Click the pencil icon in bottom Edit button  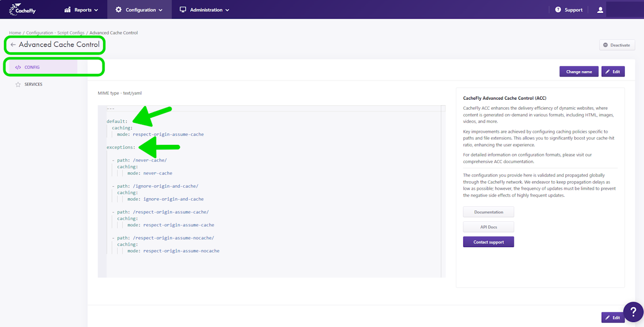tap(607, 317)
